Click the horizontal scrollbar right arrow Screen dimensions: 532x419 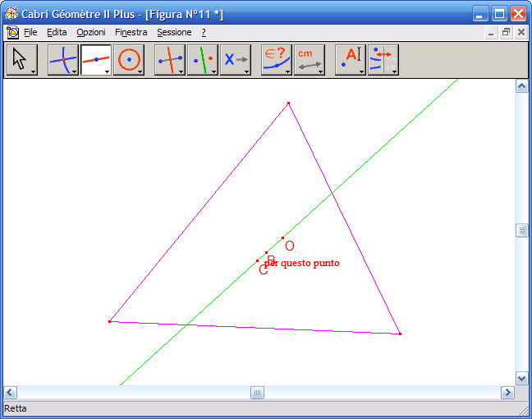(x=507, y=393)
